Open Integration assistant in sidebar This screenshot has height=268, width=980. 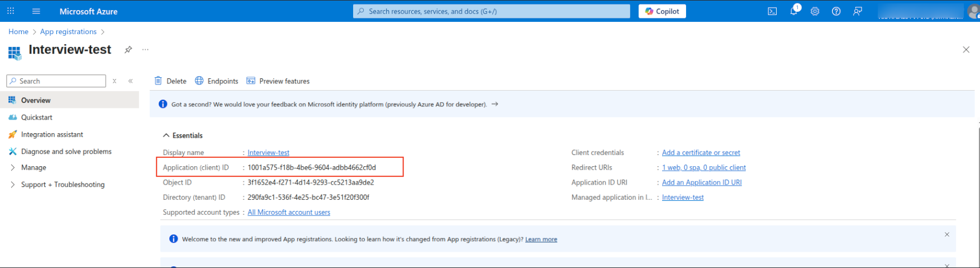[x=52, y=134]
